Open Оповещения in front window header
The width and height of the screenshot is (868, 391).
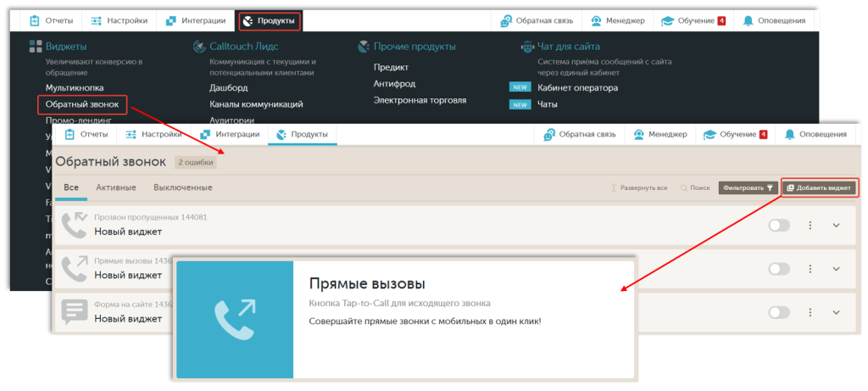click(816, 134)
